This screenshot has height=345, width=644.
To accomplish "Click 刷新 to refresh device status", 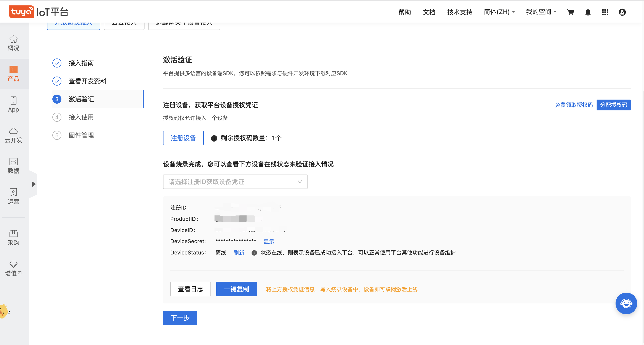I will coord(238,253).
